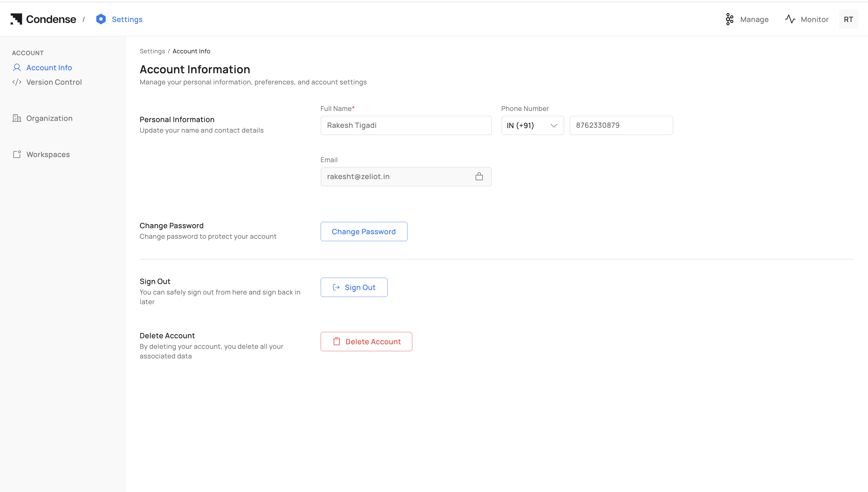This screenshot has width=868, height=492.
Task: Click the Condense logo icon
Action: [16, 19]
